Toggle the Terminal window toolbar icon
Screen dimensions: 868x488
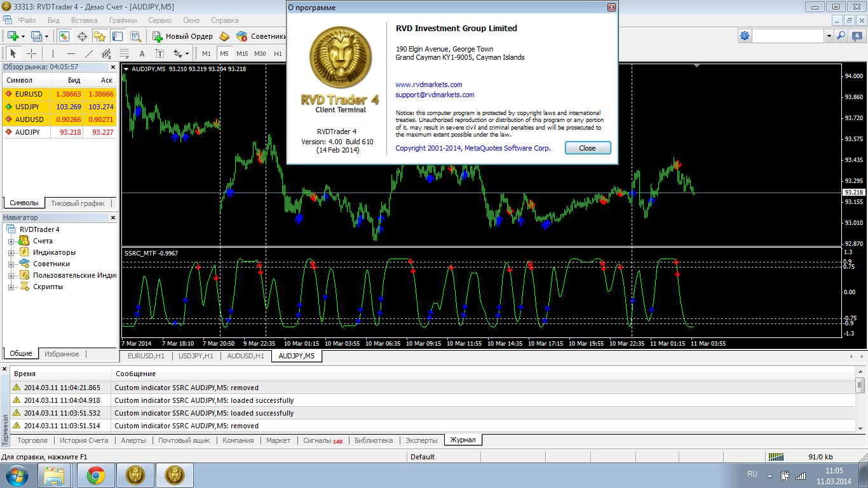tap(118, 36)
